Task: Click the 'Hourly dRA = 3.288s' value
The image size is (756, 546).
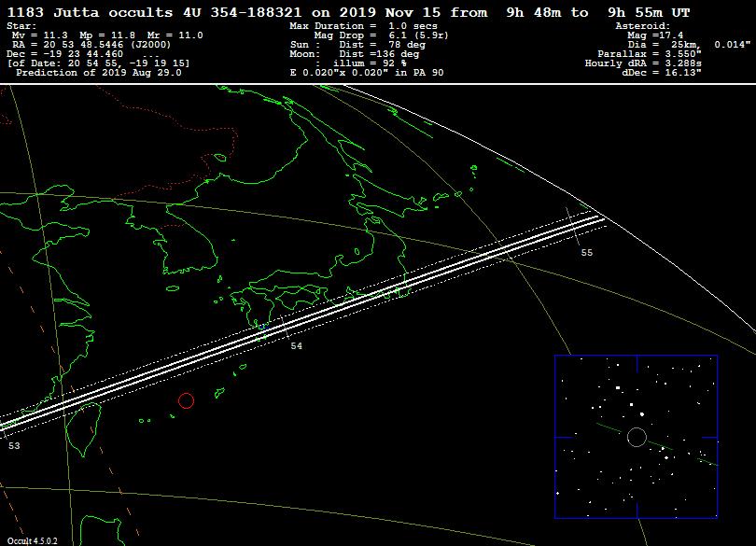Action: point(643,63)
